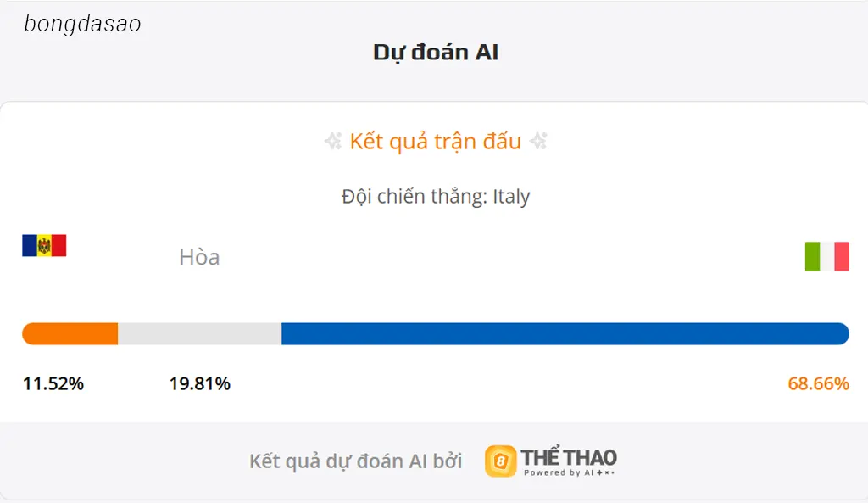Expand the 'Kết quả trận đấu' section heading
The width and height of the screenshot is (868, 503).
pyautogui.click(x=437, y=141)
